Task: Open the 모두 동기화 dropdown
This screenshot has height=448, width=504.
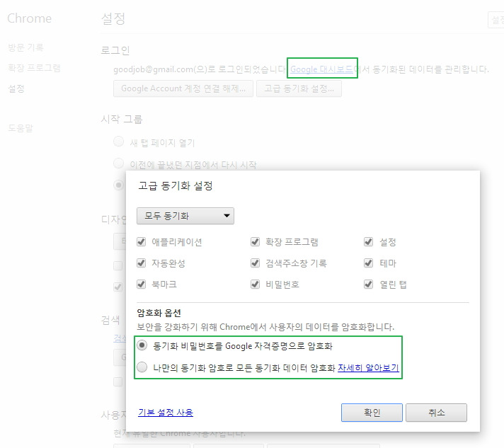Action: point(185,216)
